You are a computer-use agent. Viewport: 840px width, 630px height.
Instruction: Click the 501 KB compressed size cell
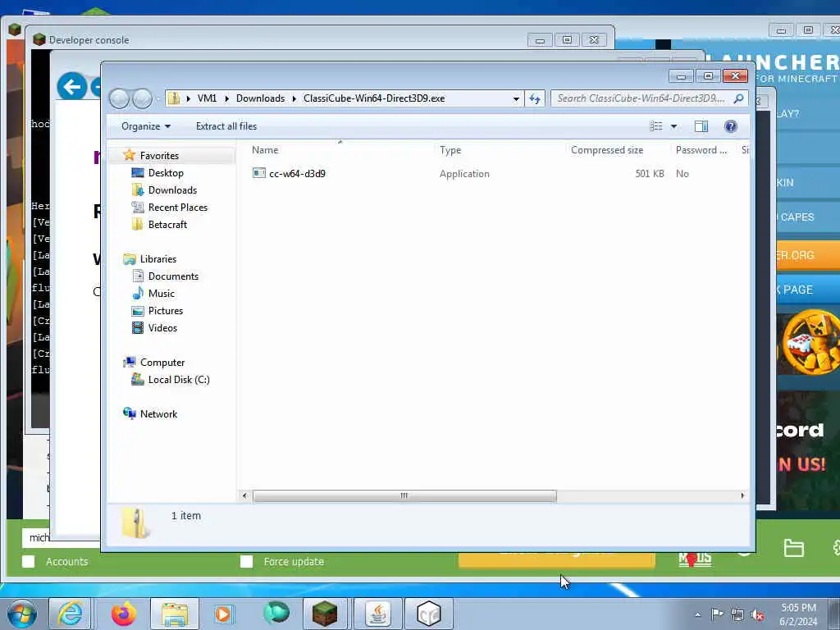point(650,174)
